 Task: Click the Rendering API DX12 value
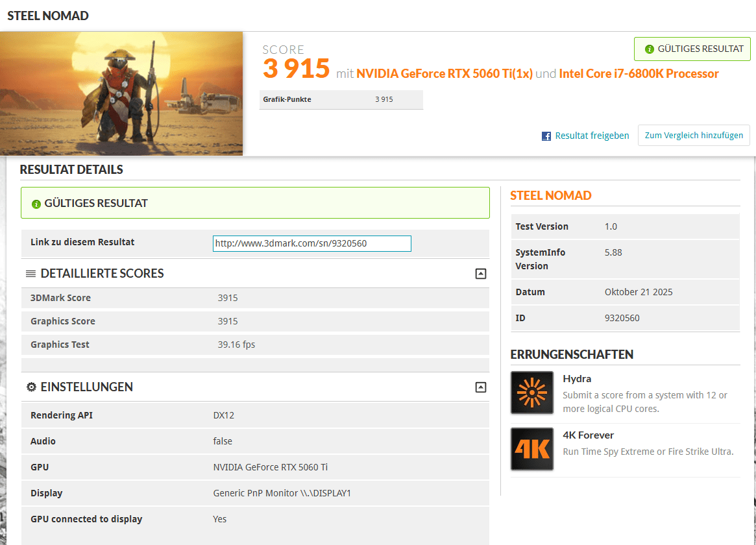click(x=224, y=415)
